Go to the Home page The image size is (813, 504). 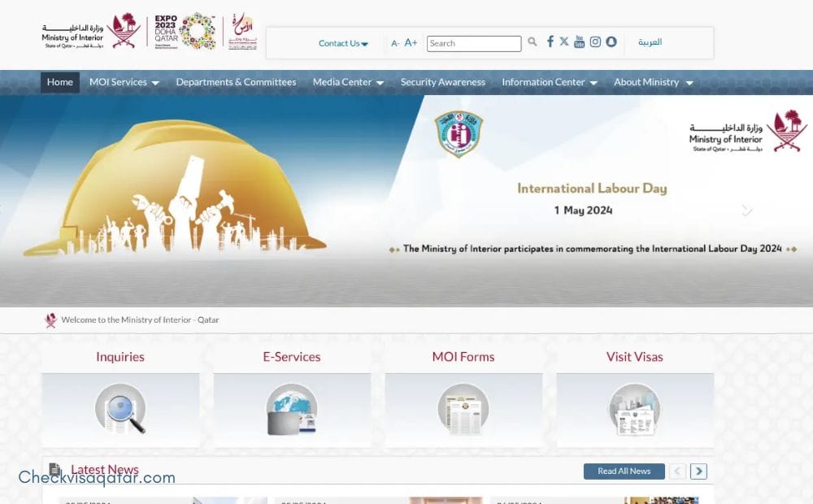click(59, 81)
